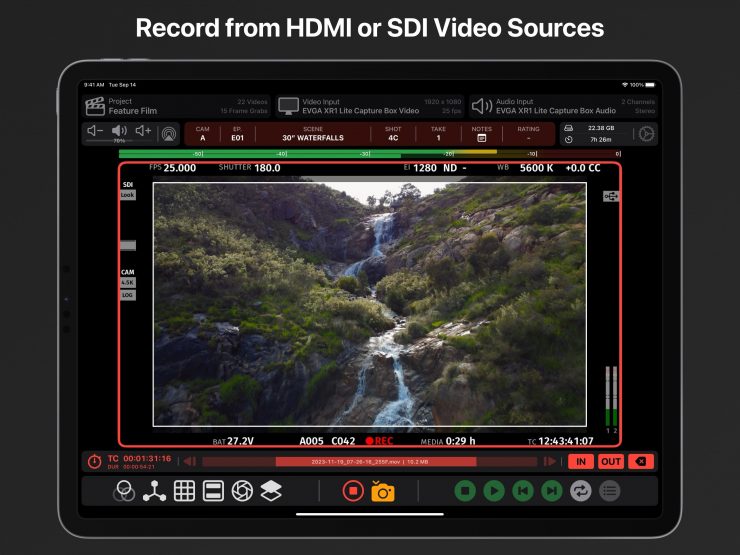Toggle the frame guides icon
The width and height of the screenshot is (740, 555).
coord(213,491)
